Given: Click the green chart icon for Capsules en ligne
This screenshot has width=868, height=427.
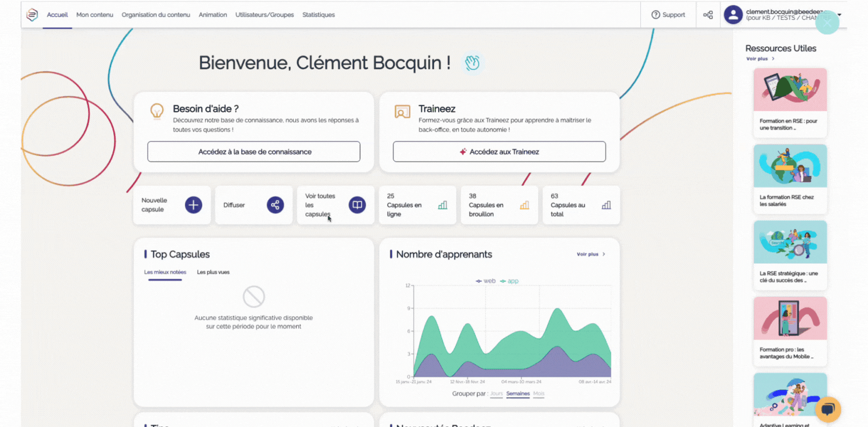Looking at the screenshot, I should point(443,205).
